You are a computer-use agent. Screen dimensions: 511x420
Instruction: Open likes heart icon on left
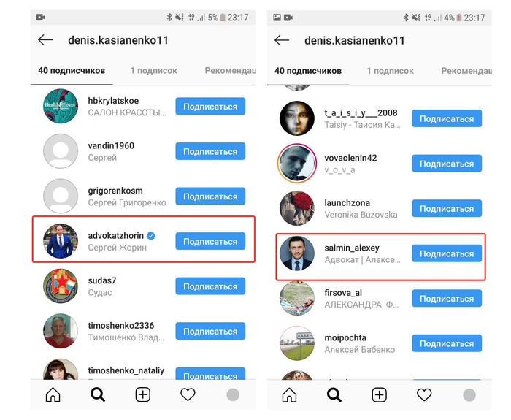click(188, 395)
